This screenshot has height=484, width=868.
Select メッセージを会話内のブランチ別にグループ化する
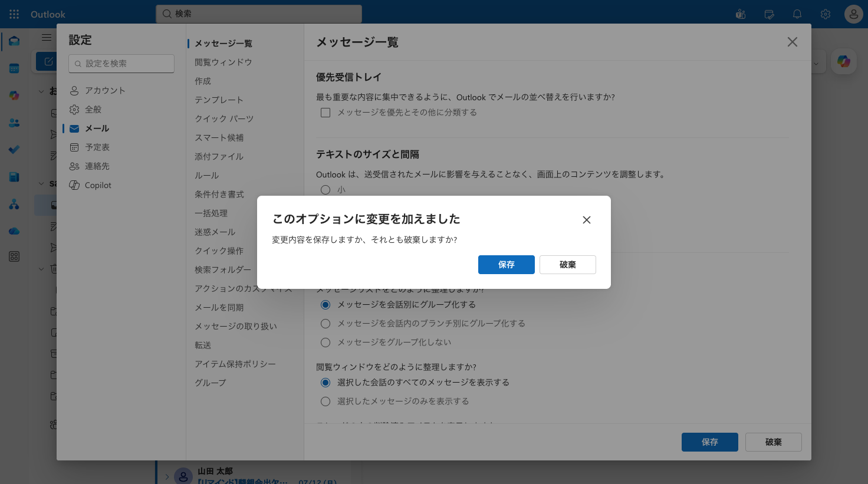[x=325, y=324]
